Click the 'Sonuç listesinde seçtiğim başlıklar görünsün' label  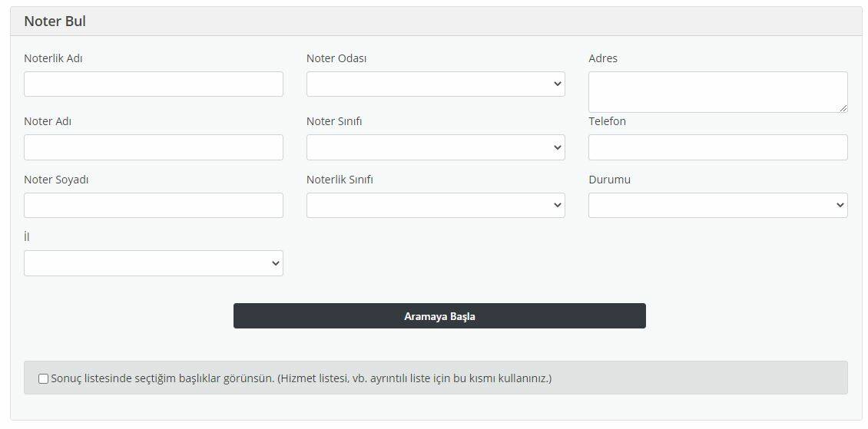301,378
